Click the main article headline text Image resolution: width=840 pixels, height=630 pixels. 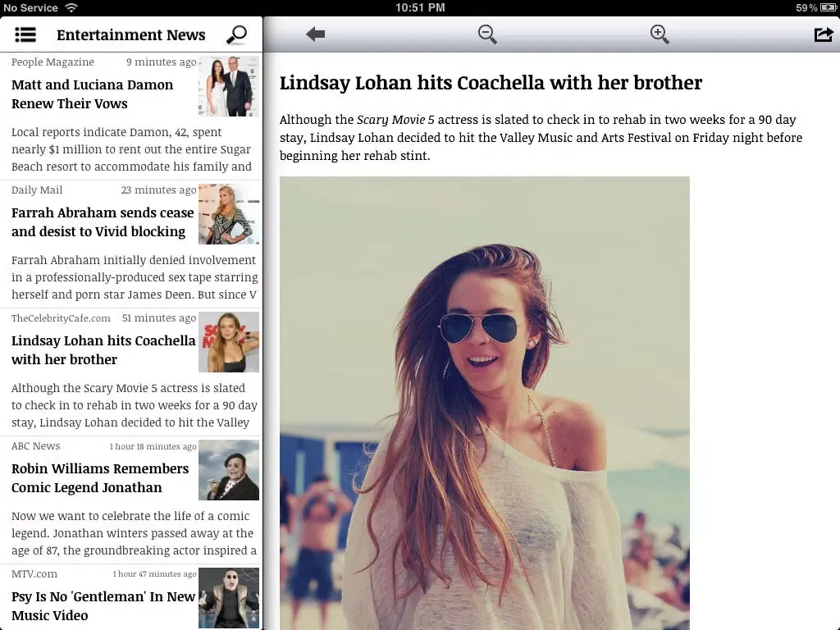[491, 83]
